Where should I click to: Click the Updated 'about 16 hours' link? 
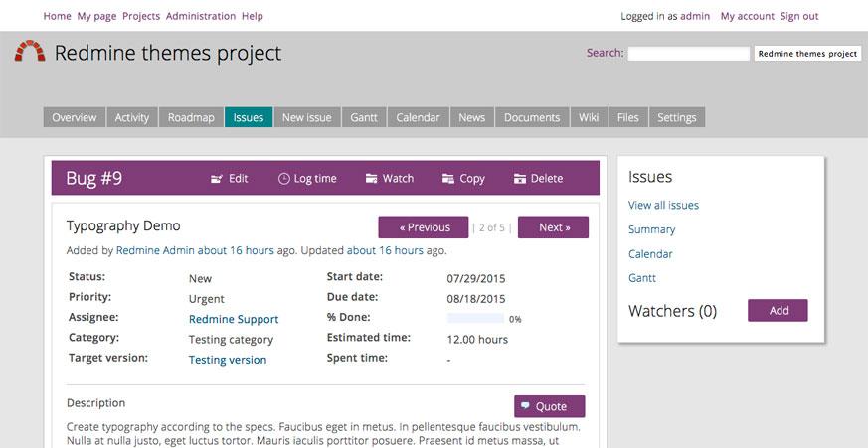pos(385,250)
